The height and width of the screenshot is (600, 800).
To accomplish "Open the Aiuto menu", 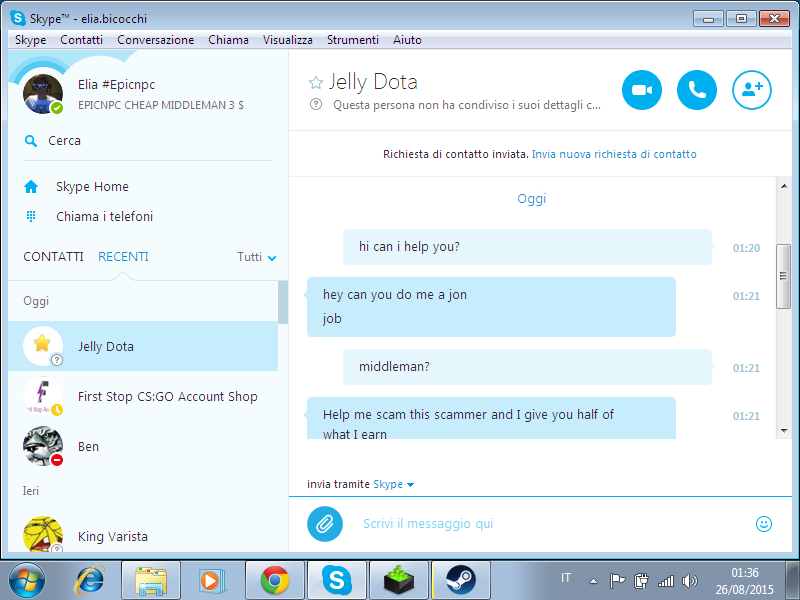I will coord(407,40).
